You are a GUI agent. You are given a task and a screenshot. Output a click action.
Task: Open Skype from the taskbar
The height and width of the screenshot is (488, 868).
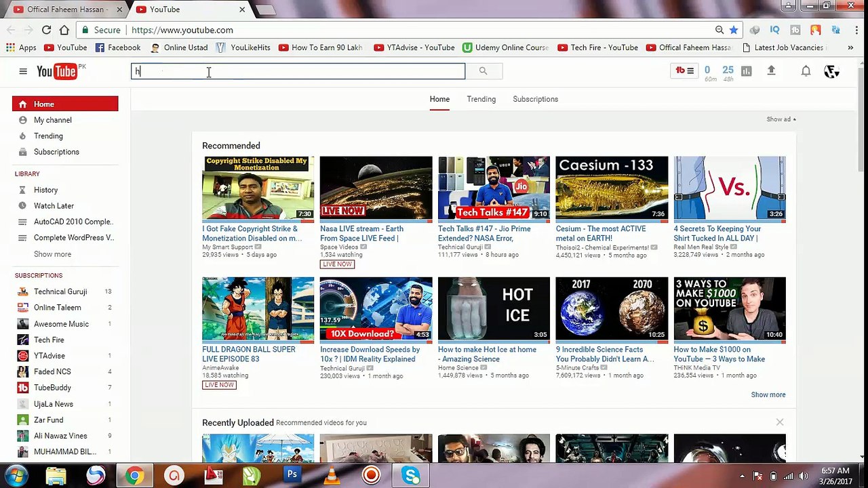pos(411,475)
